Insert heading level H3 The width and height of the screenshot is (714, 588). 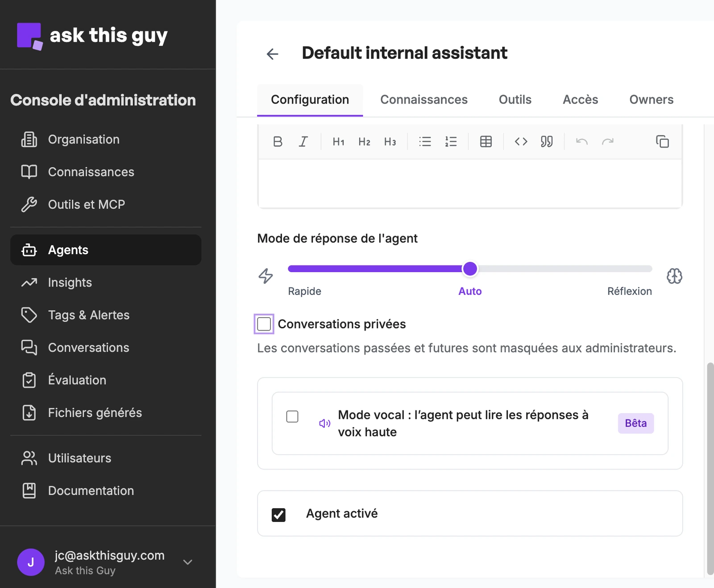[x=390, y=141]
